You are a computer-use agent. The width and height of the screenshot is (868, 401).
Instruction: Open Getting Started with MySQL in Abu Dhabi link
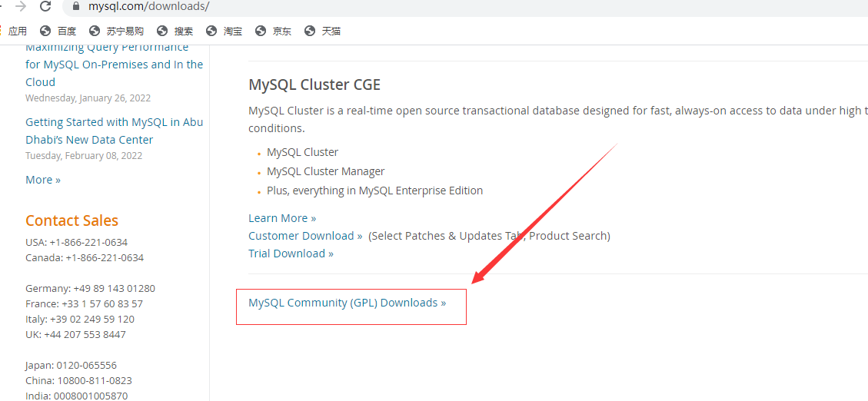coord(114,131)
